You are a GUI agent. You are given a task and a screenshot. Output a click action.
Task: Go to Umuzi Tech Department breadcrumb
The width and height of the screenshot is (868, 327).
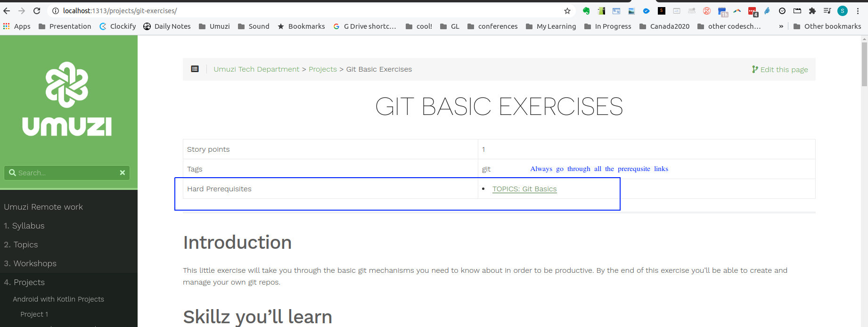pyautogui.click(x=256, y=69)
